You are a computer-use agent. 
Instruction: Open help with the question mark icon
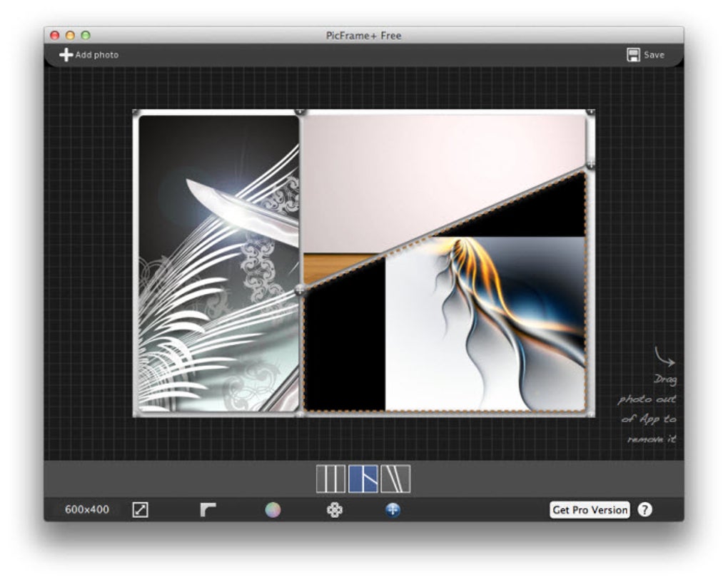point(644,510)
